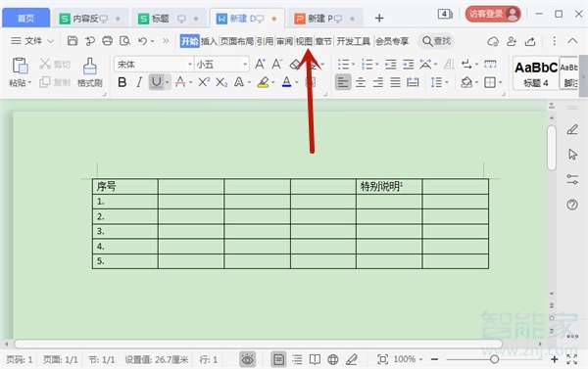The image size is (588, 369).
Task: Toggle eye protection mode in status bar
Action: [x=248, y=359]
